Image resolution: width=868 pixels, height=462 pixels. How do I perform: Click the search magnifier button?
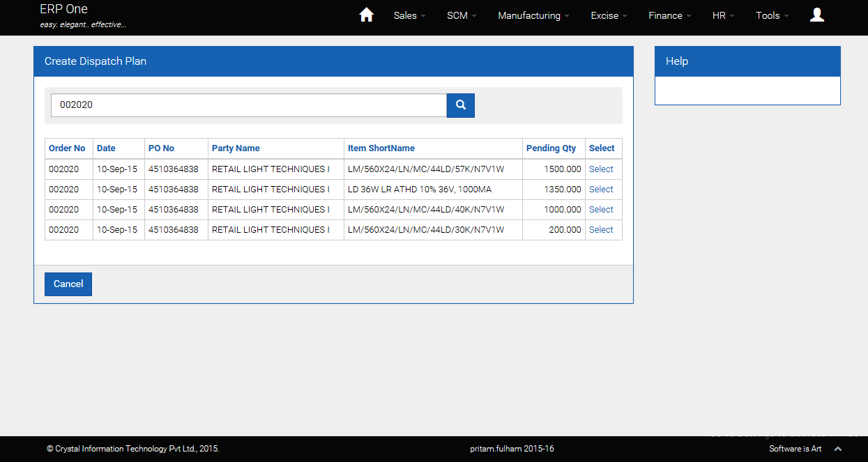coord(461,105)
